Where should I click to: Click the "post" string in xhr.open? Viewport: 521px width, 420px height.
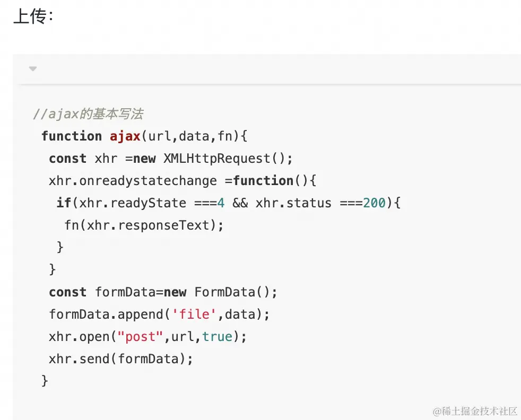click(x=140, y=337)
